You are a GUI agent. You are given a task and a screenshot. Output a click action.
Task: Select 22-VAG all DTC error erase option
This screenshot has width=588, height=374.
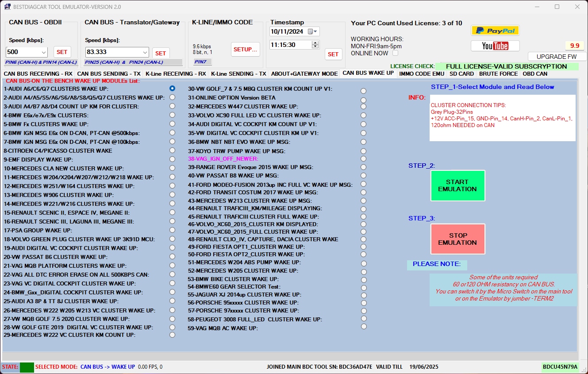coord(172,274)
